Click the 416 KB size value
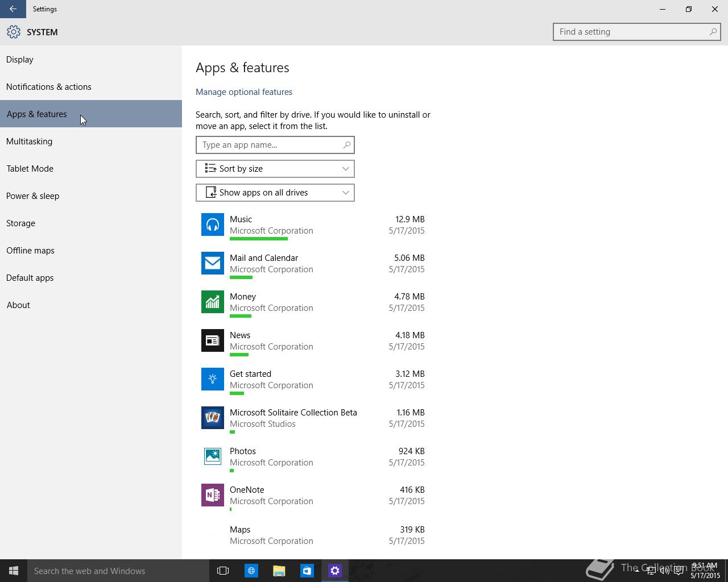The width and height of the screenshot is (728, 582). [412, 489]
